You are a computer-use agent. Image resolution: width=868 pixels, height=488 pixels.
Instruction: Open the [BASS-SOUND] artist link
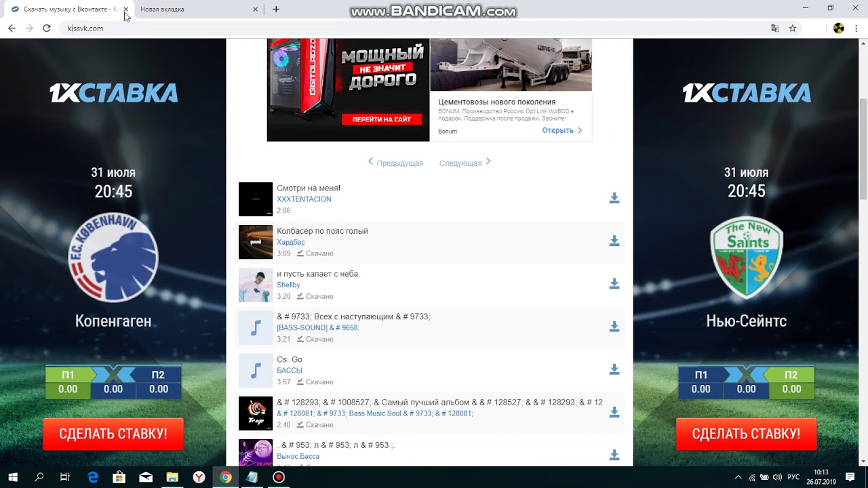318,328
